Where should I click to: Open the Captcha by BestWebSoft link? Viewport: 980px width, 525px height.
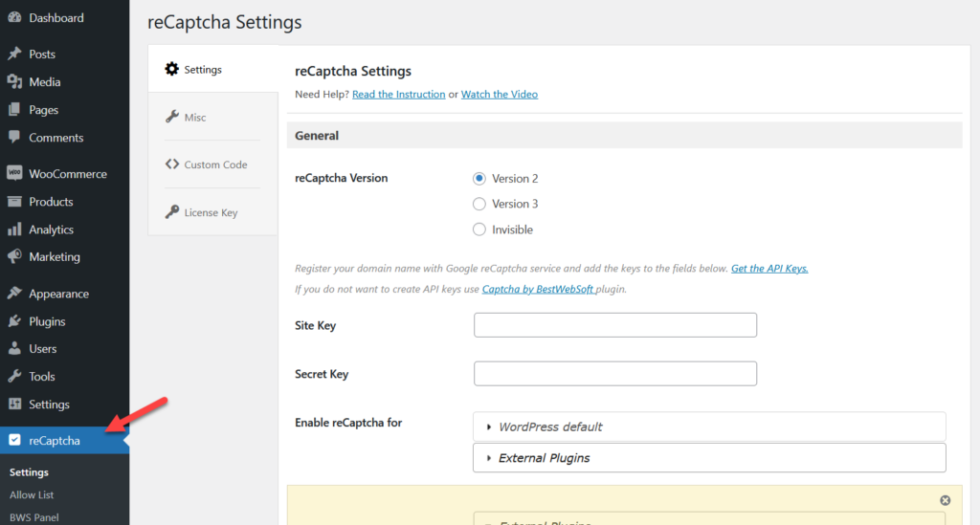(538, 289)
